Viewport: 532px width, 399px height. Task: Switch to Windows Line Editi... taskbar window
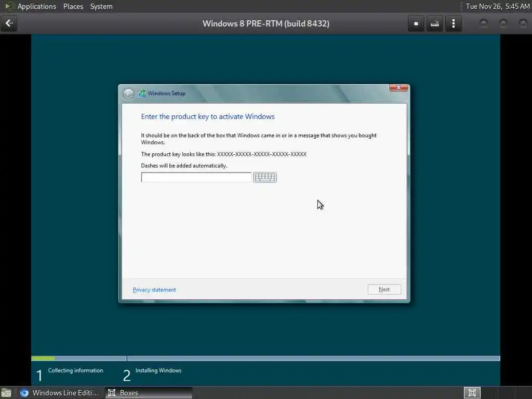[60, 393]
